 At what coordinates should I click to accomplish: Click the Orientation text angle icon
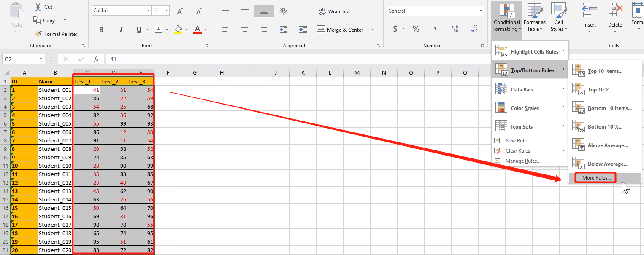click(284, 11)
